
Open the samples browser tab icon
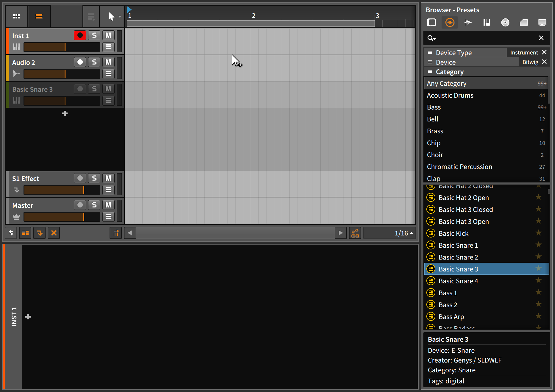pyautogui.click(x=468, y=23)
